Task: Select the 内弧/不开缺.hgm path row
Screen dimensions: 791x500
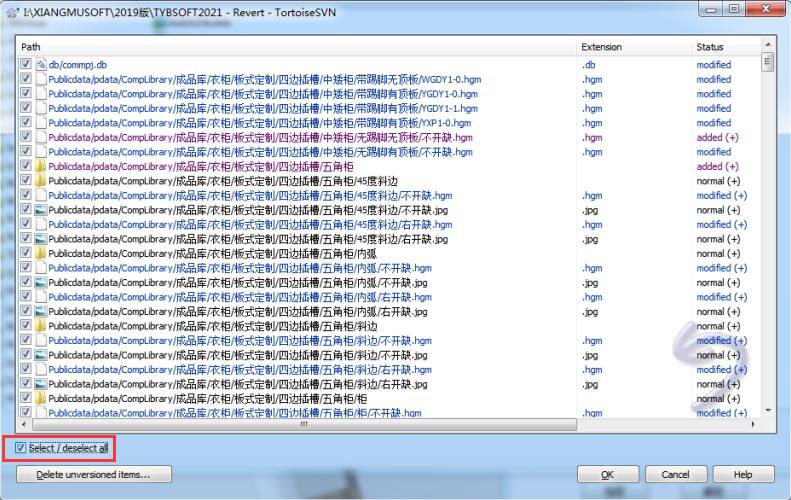Action: tap(240, 268)
